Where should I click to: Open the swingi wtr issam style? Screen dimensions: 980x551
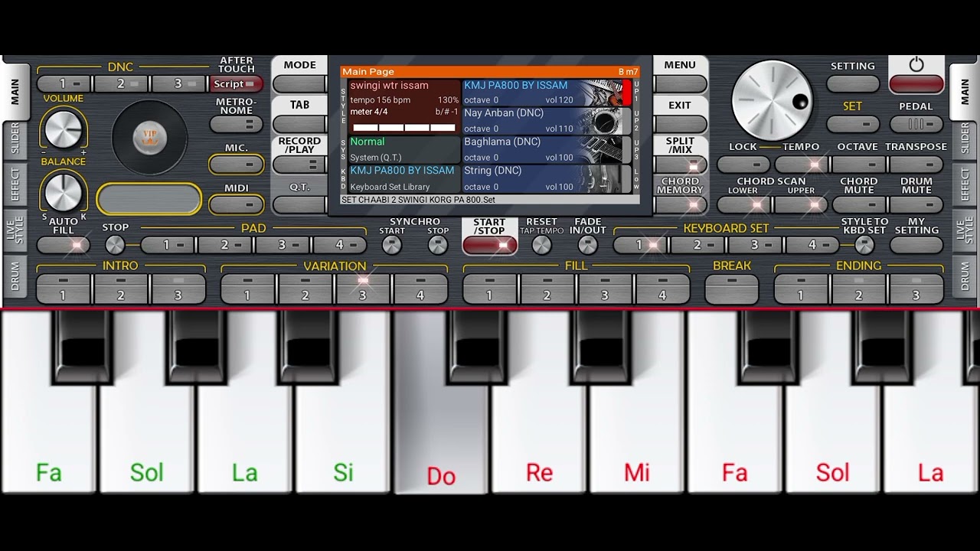tap(404, 106)
